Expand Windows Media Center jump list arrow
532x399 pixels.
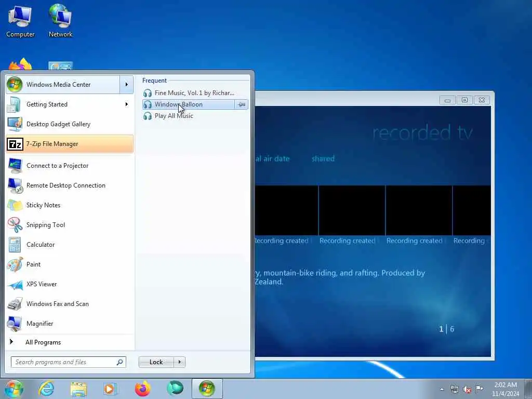[127, 85]
